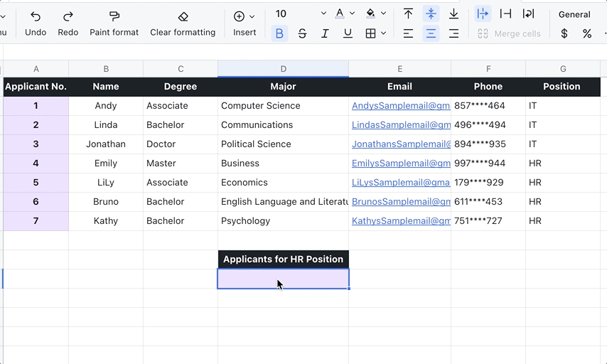Click the Undo icon
The height and width of the screenshot is (364, 607).
coord(36,16)
